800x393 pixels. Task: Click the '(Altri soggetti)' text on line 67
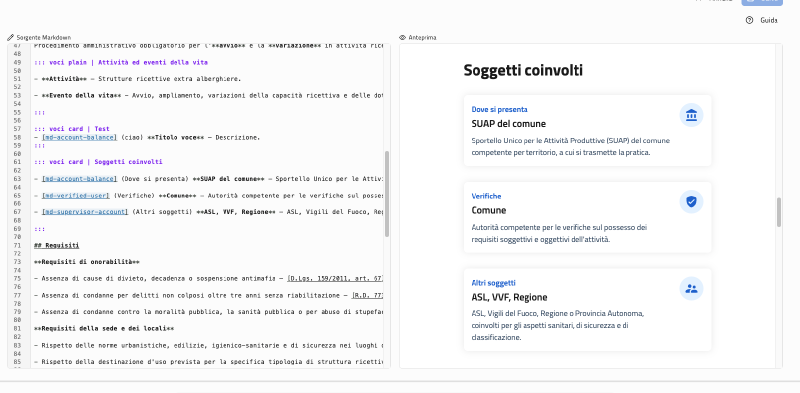[x=162, y=212]
